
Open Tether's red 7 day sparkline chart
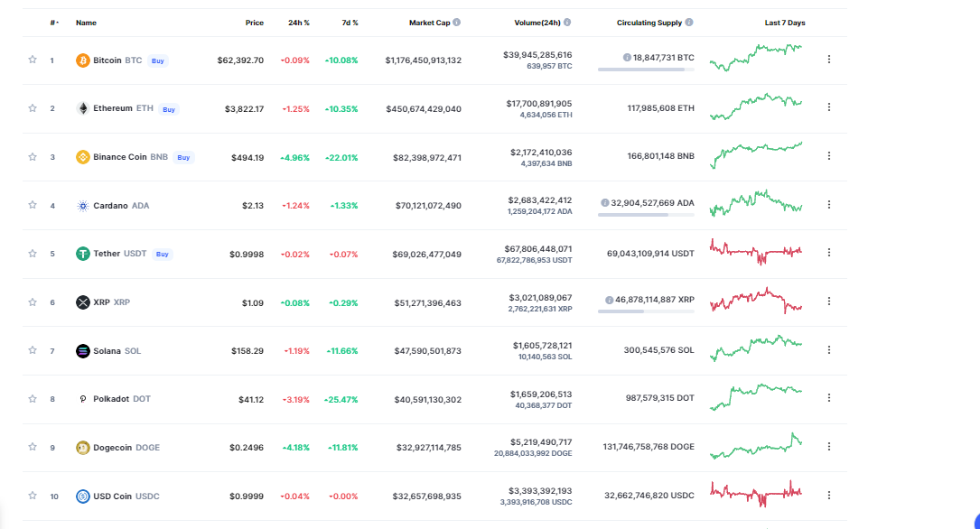point(756,252)
